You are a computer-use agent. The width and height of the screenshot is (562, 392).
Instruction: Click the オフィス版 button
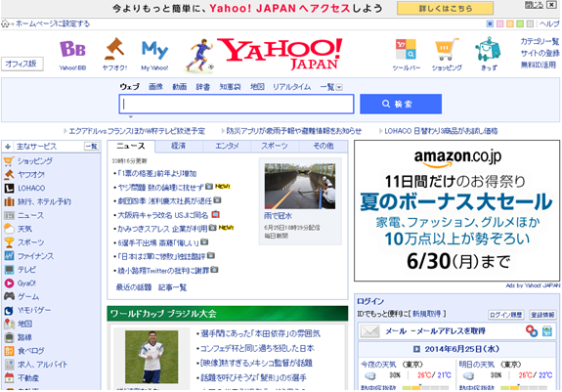tap(22, 64)
